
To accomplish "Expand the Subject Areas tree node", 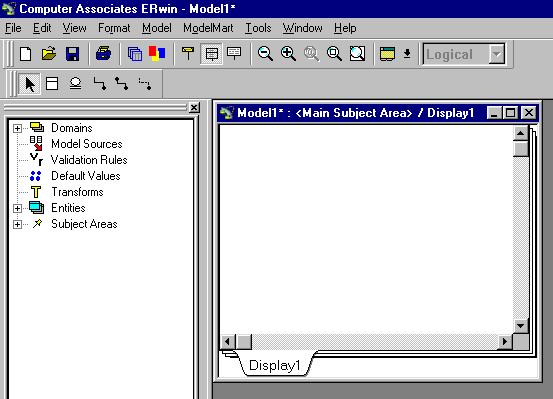I will 17,224.
